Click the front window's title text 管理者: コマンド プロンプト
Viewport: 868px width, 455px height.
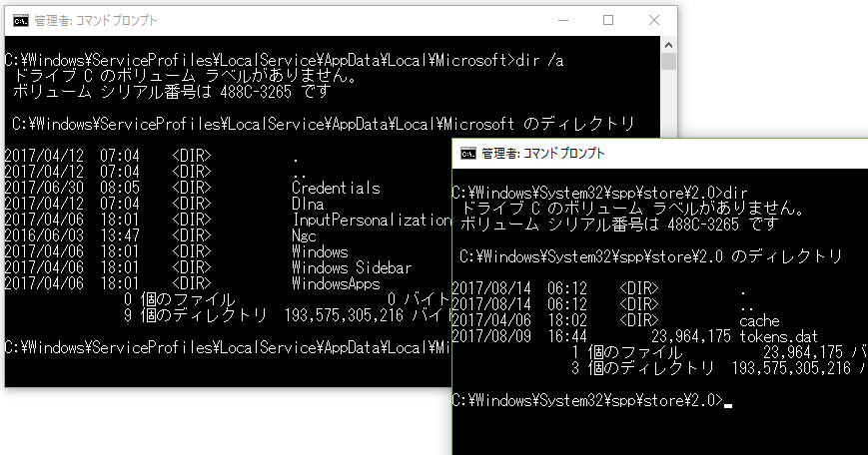[543, 154]
